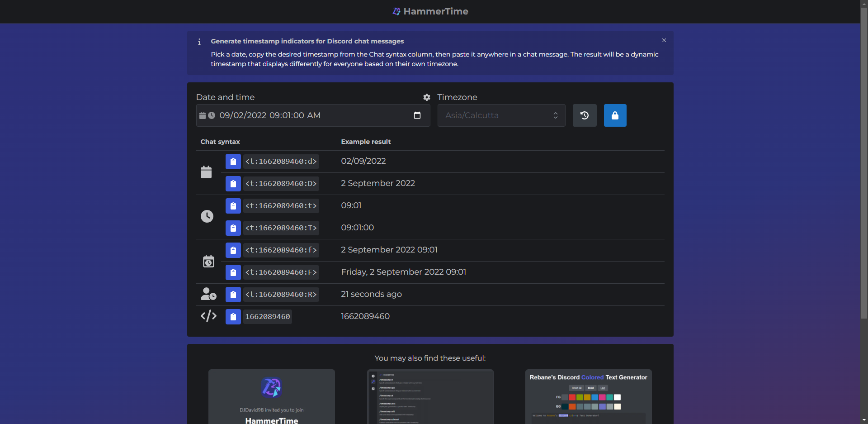868x424 pixels.
Task: Reset time with the history clock button
Action: pos(584,115)
